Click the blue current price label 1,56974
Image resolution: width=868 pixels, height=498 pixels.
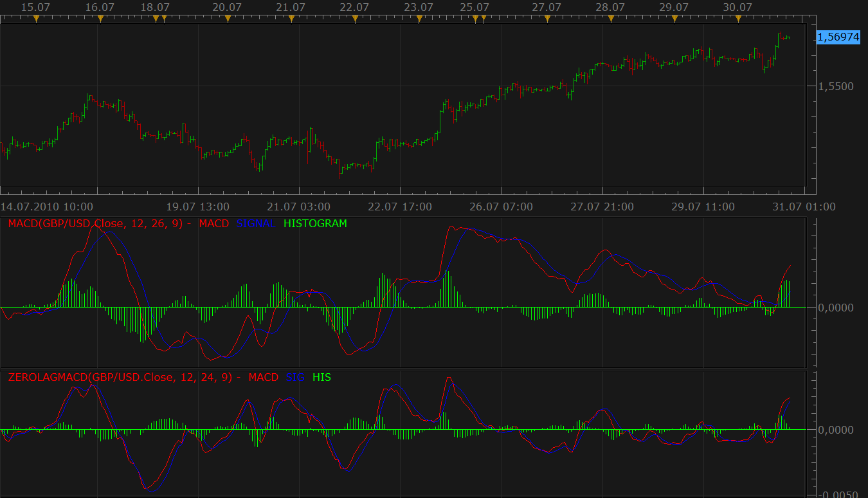838,37
